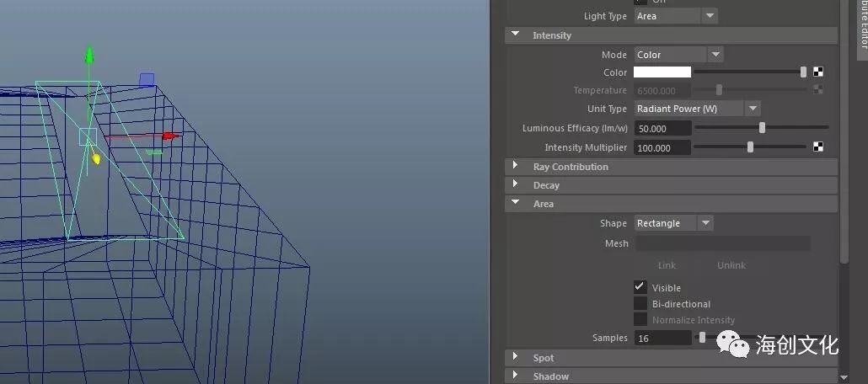
Task: Enable the Bi-directional checkbox
Action: [640, 304]
